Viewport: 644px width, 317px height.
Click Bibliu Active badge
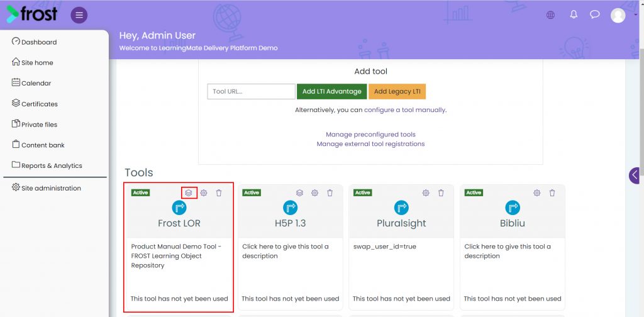(x=474, y=192)
